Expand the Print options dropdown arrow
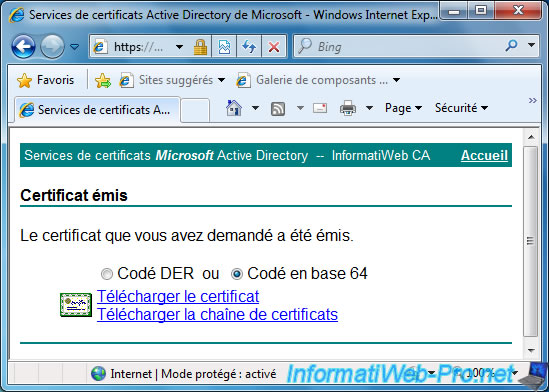 click(369, 108)
